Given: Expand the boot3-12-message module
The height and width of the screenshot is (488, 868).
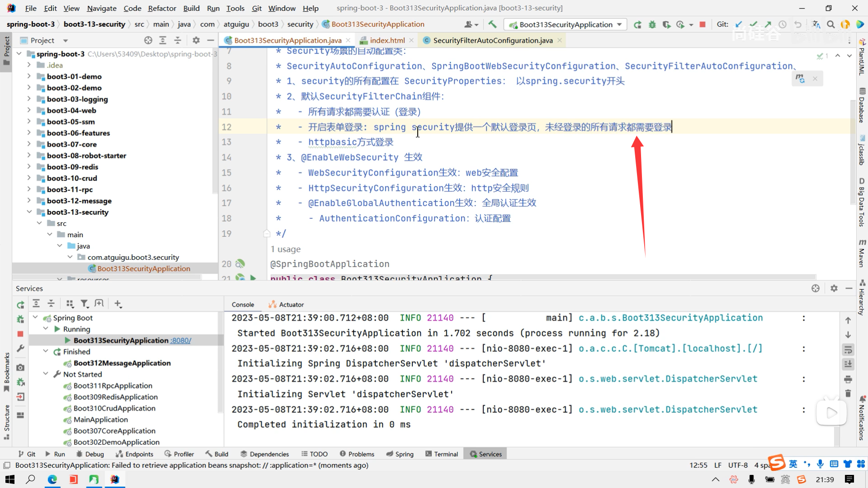Looking at the screenshot, I should point(29,201).
